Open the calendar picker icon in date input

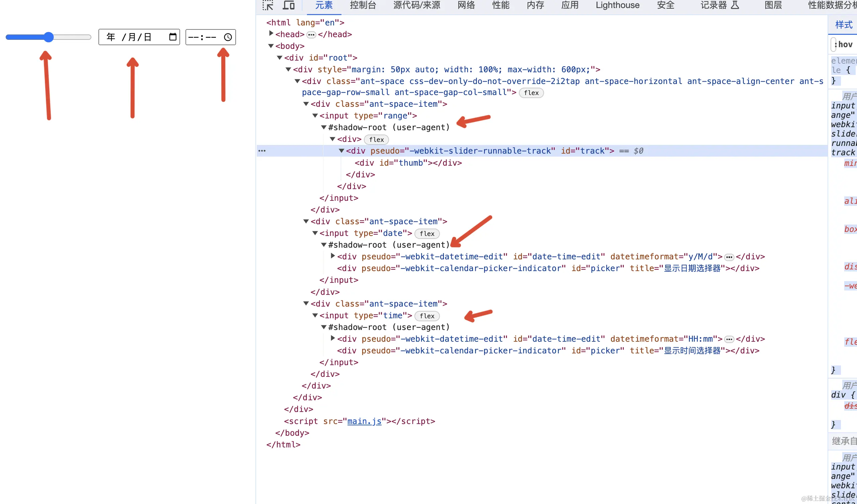pos(173,37)
